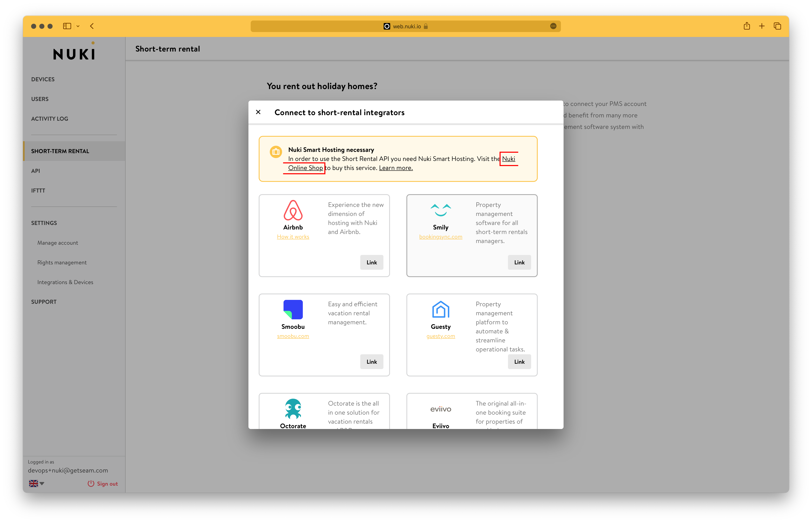This screenshot has width=812, height=523.
Task: Open the bookingsync.com link
Action: coord(440,237)
